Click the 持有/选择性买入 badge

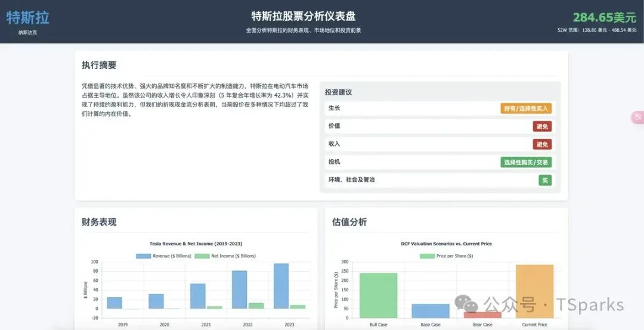point(526,108)
